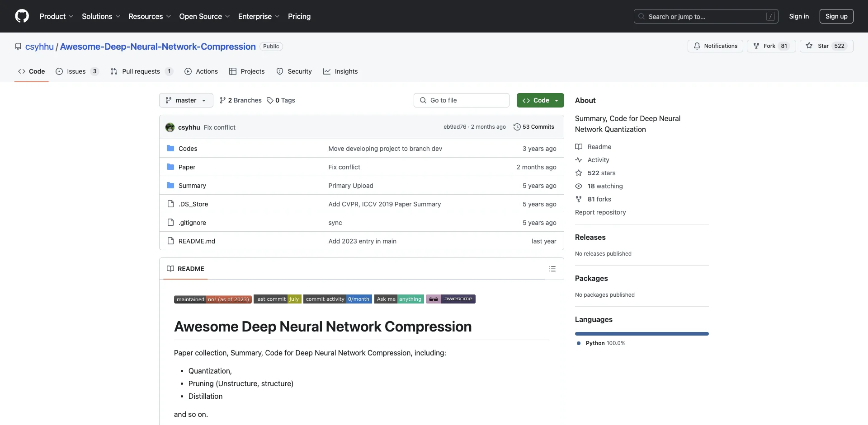Click the Sign in link

[x=799, y=16]
